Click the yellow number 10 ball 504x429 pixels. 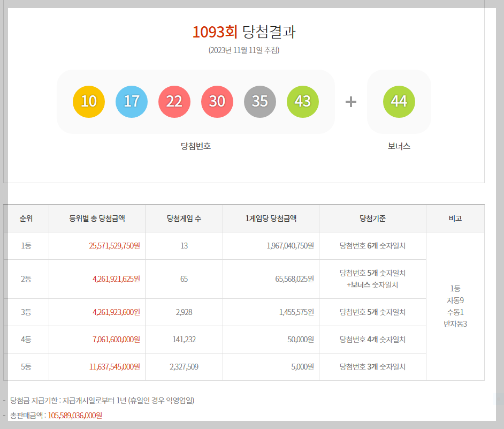pos(89,102)
